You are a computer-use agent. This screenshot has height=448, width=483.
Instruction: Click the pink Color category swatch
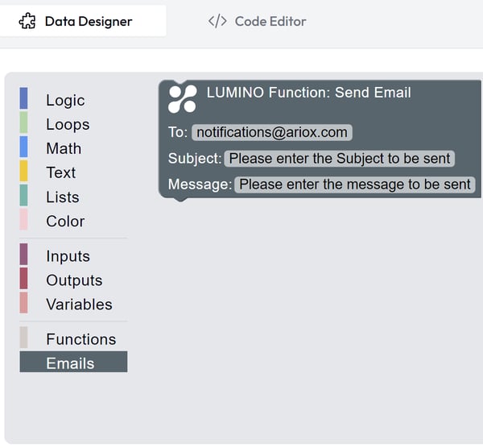click(23, 219)
